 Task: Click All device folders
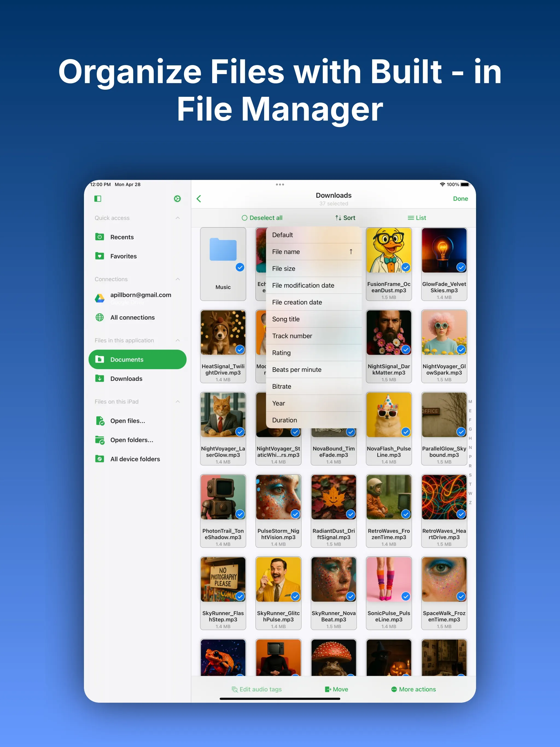135,459
